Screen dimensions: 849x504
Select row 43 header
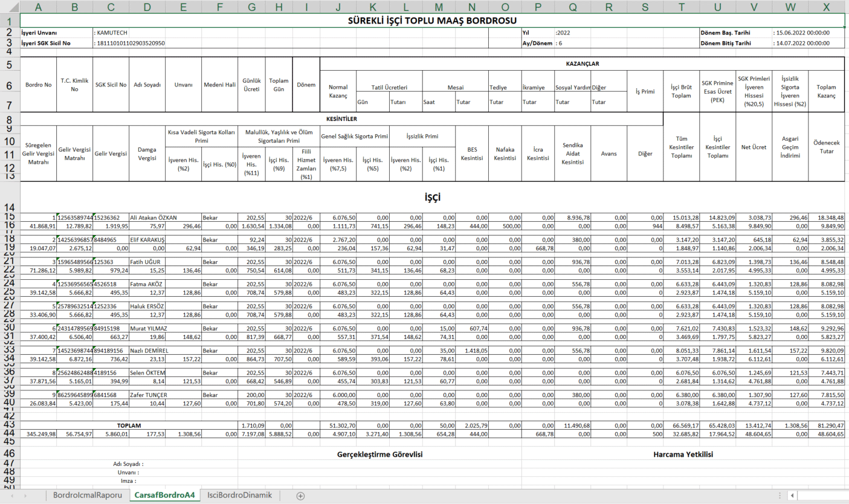10,425
